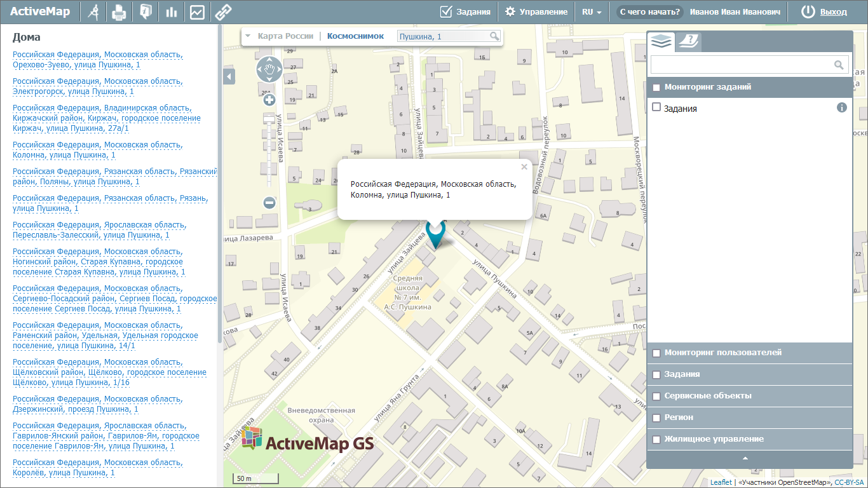The height and width of the screenshot is (488, 868).
Task: Open the legend tab with question mark
Action: click(x=688, y=41)
